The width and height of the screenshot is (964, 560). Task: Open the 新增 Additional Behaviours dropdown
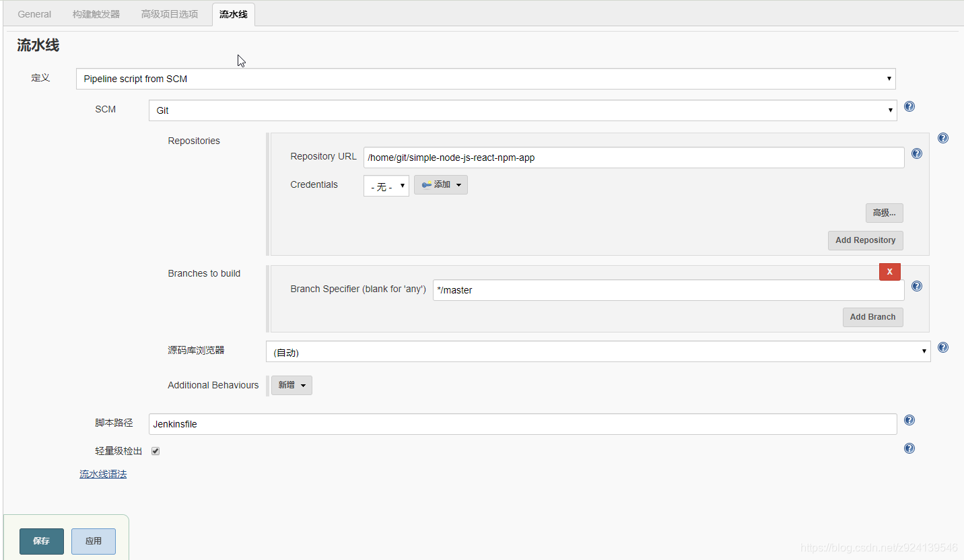[291, 385]
